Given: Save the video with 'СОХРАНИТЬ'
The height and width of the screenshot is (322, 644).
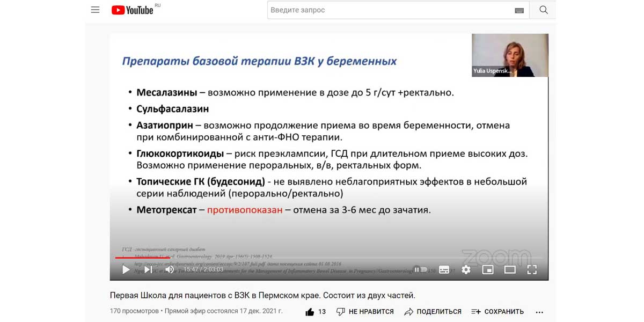Looking at the screenshot, I should 497,312.
